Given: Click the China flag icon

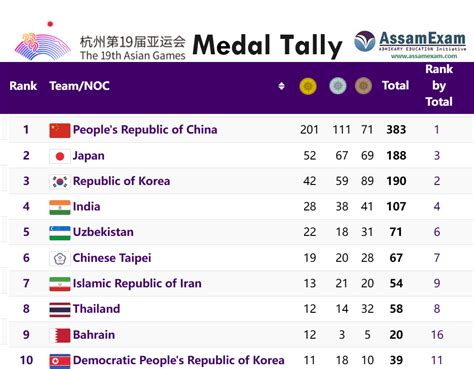Looking at the screenshot, I should point(60,130).
